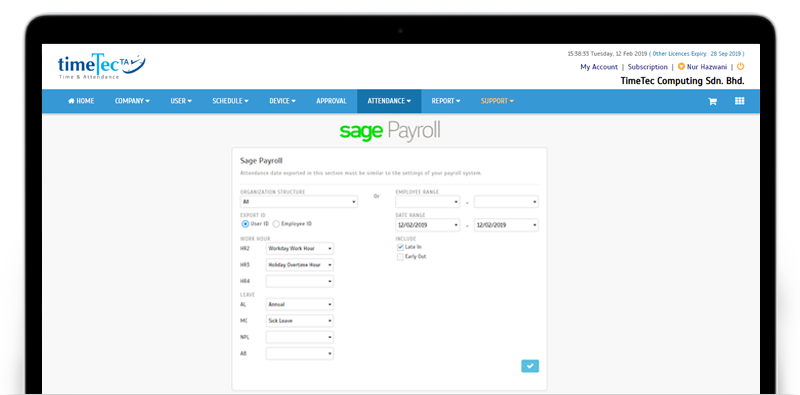Open the empty HR4 dropdown
This screenshot has height=395, width=800.
click(300, 281)
